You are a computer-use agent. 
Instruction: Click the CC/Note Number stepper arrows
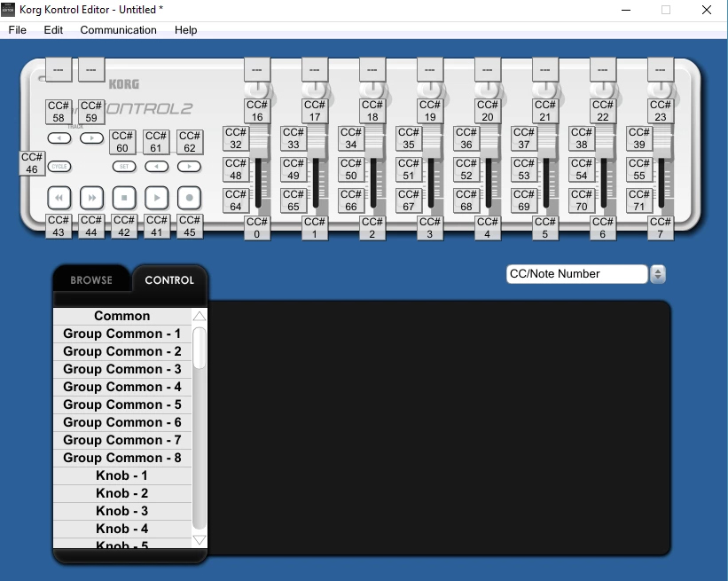pyautogui.click(x=658, y=274)
